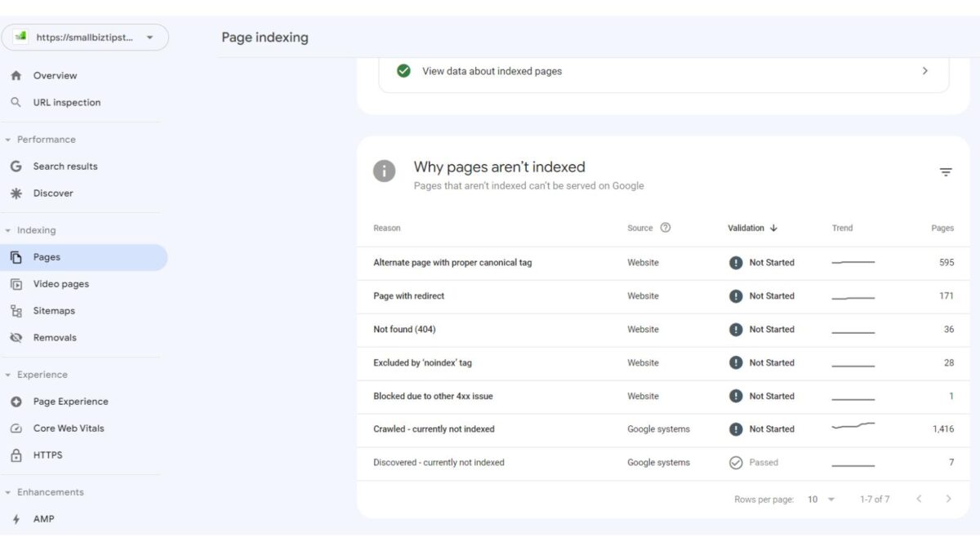Image resolution: width=980 pixels, height=551 pixels.
Task: Click the Source help question mark
Action: (x=665, y=228)
